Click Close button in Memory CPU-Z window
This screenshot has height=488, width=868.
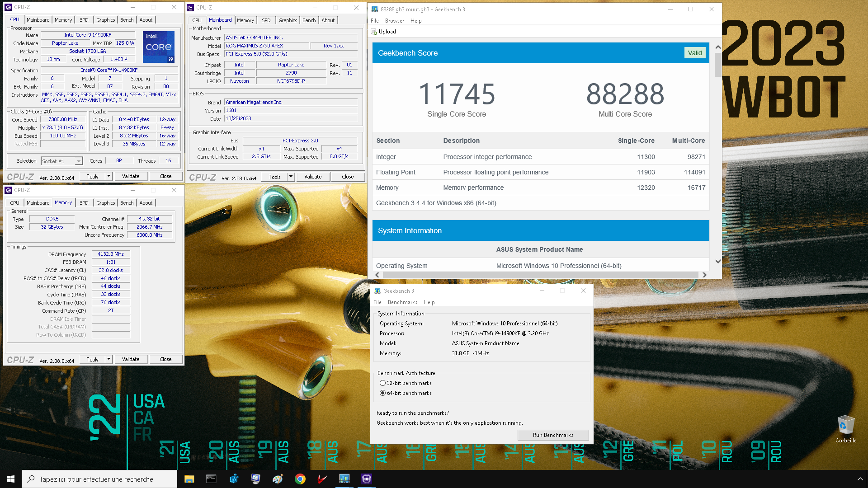tap(165, 359)
